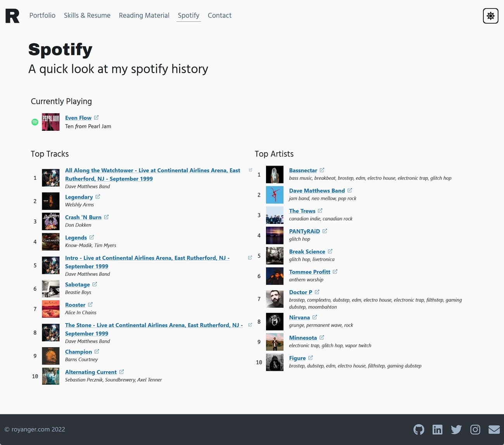Toggle the light/dark theme button
Image resolution: width=504 pixels, height=445 pixels.
coord(490,16)
